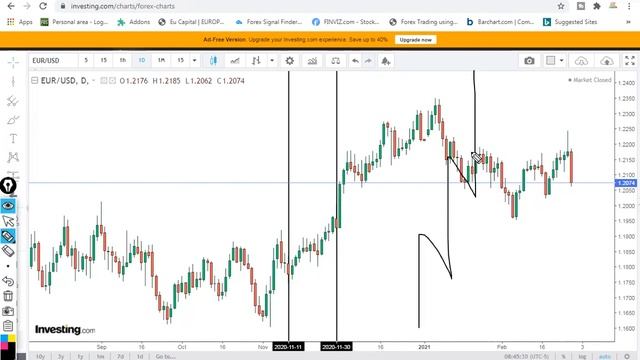Open chart properties gear

[289, 61]
